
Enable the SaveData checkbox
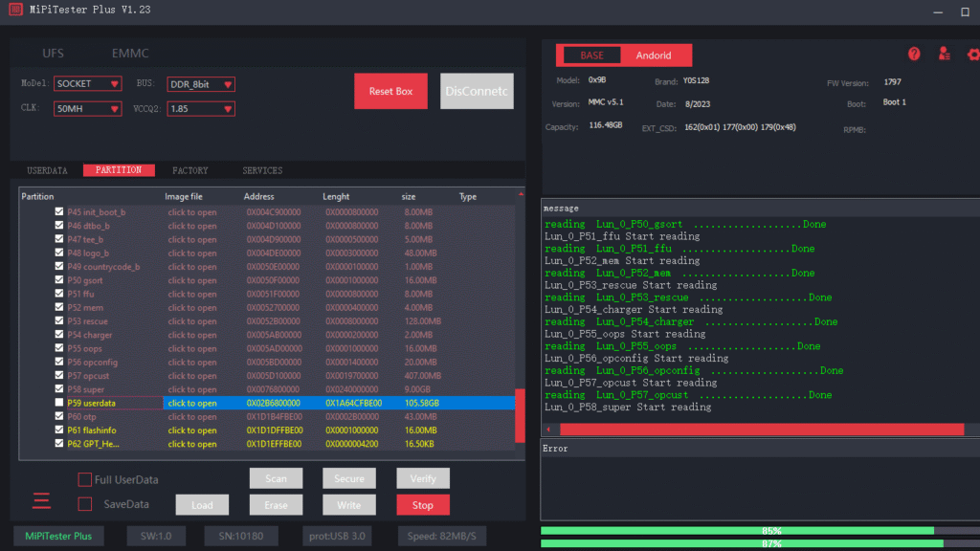point(84,503)
